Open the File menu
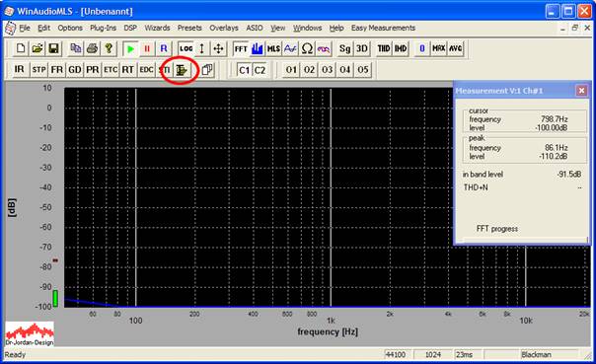 tap(25, 29)
